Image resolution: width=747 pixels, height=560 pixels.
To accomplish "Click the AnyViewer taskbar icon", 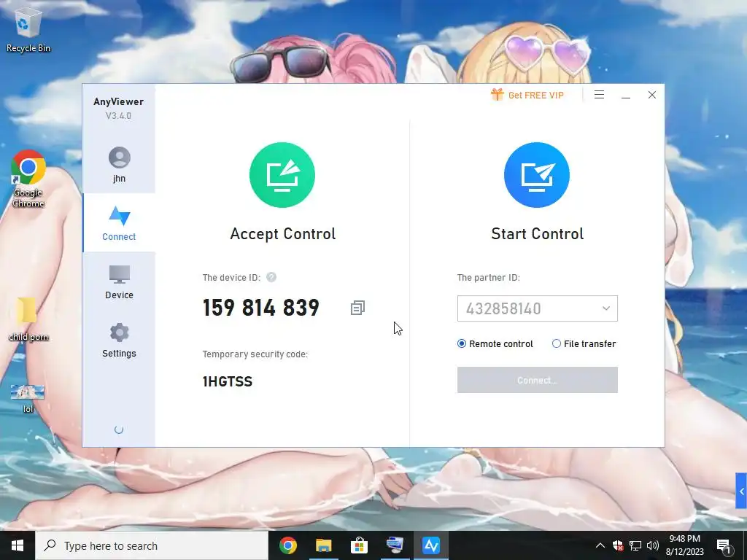I will click(430, 545).
